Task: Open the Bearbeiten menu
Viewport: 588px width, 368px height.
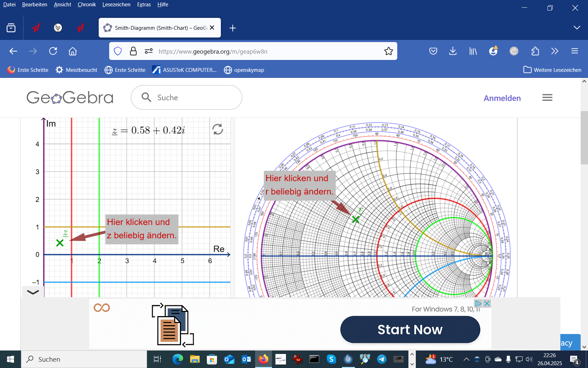Action: pyautogui.click(x=35, y=5)
